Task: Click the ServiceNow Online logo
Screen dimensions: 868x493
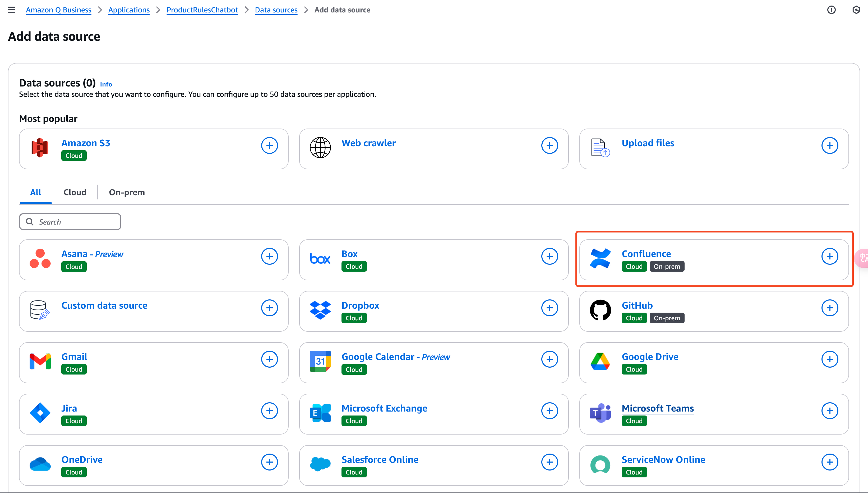Action: point(600,464)
